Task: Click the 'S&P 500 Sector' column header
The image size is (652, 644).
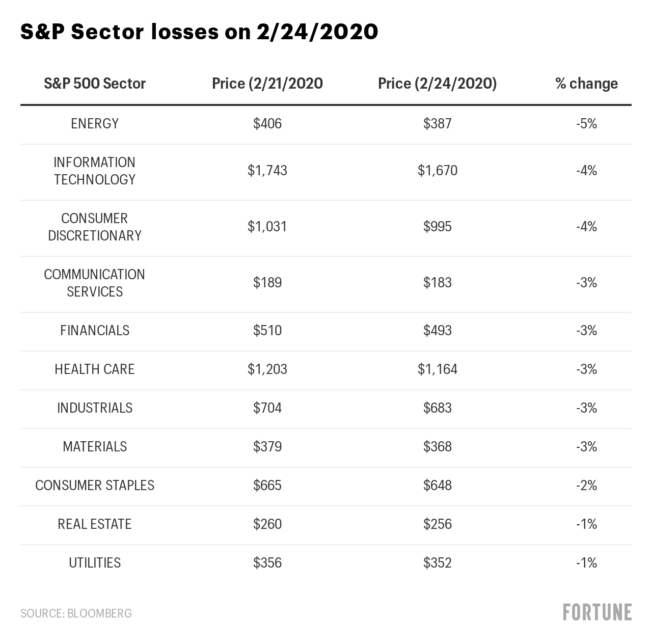Action: [x=95, y=84]
